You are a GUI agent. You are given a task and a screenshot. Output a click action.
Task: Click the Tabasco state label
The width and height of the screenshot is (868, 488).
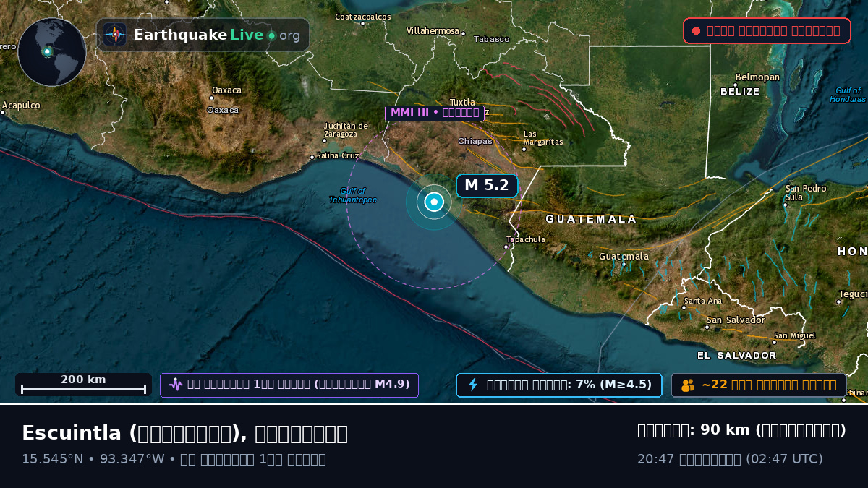pyautogui.click(x=492, y=39)
